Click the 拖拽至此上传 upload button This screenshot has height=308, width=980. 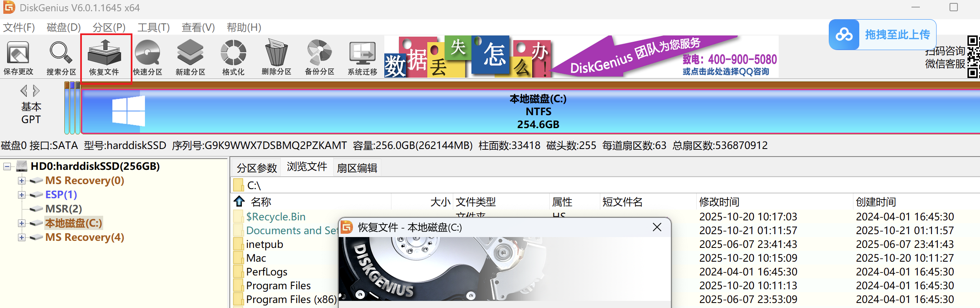(x=882, y=35)
